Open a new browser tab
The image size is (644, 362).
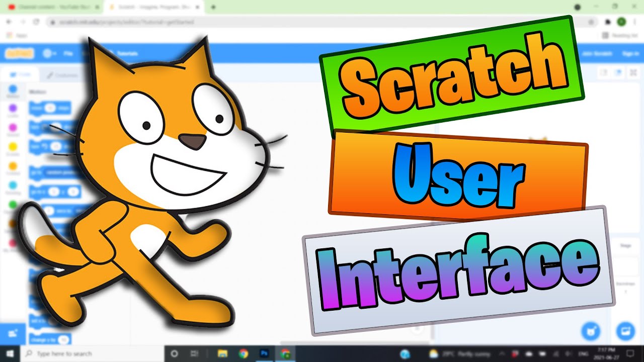click(x=213, y=7)
